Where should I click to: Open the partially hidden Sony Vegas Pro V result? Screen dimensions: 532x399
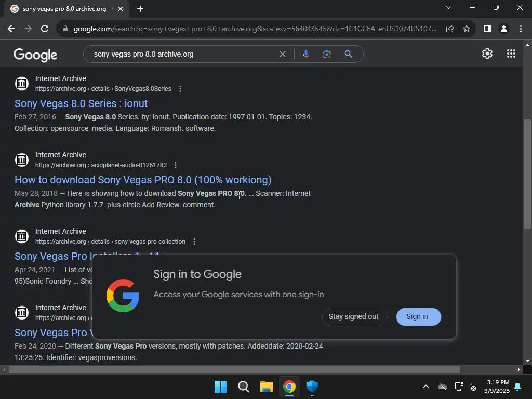(x=54, y=332)
